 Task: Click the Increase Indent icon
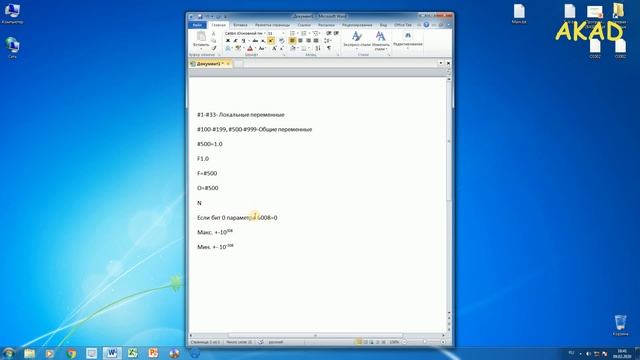coord(336,33)
